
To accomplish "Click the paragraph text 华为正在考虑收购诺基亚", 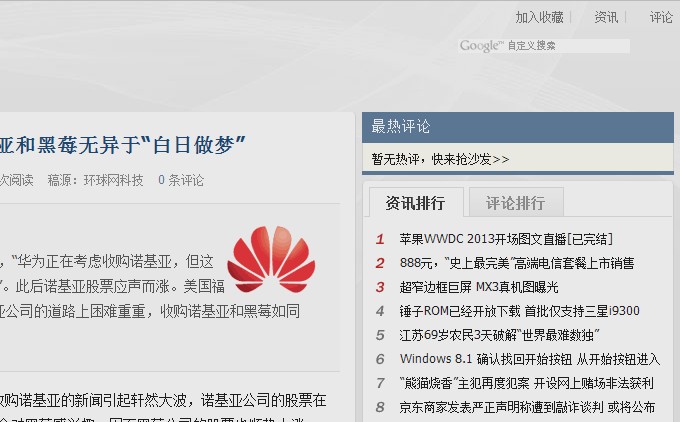I will click(x=95, y=261).
